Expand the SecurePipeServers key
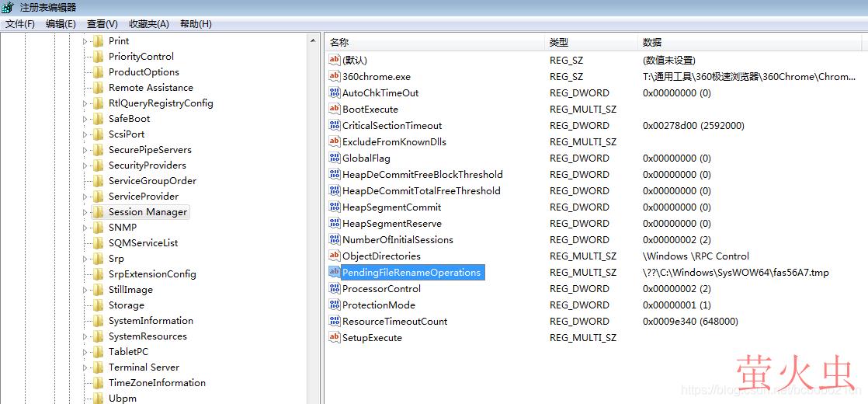This screenshot has height=404, width=868. pos(85,150)
